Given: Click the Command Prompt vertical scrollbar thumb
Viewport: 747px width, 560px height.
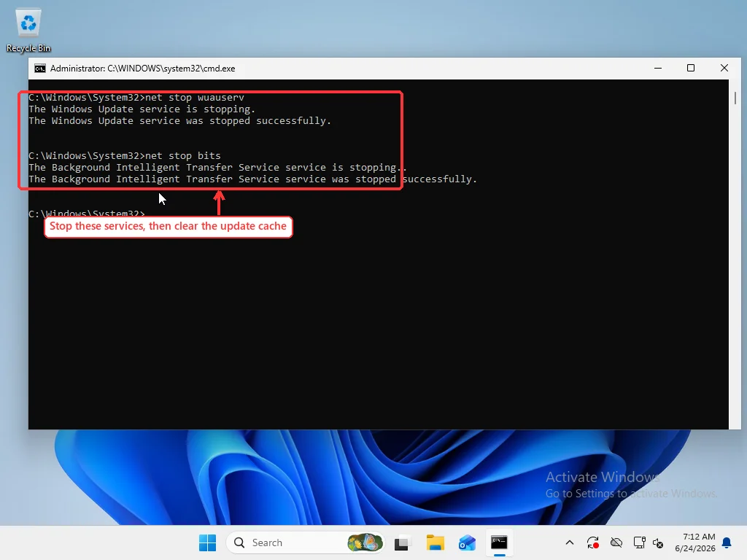Looking at the screenshot, I should [x=735, y=98].
